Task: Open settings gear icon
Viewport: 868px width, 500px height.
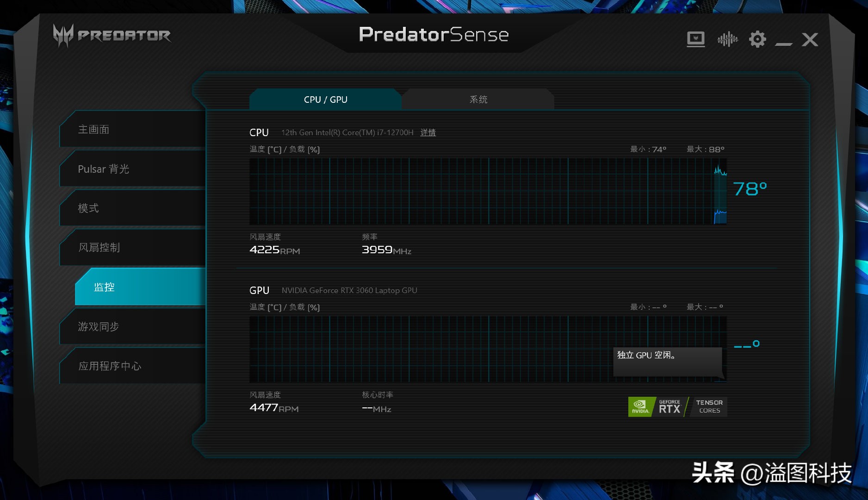Action: [x=757, y=39]
